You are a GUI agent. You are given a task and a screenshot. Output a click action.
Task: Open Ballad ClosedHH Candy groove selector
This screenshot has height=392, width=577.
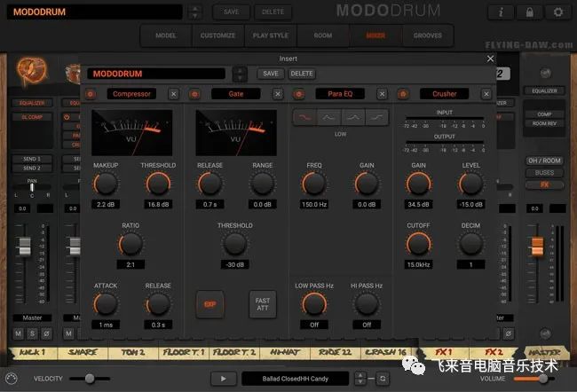pyautogui.click(x=295, y=379)
